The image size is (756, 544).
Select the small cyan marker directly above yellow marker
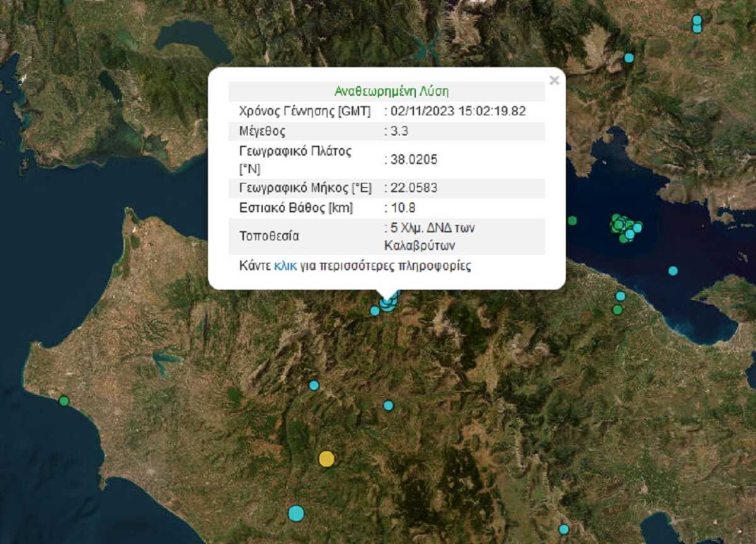coord(314,385)
